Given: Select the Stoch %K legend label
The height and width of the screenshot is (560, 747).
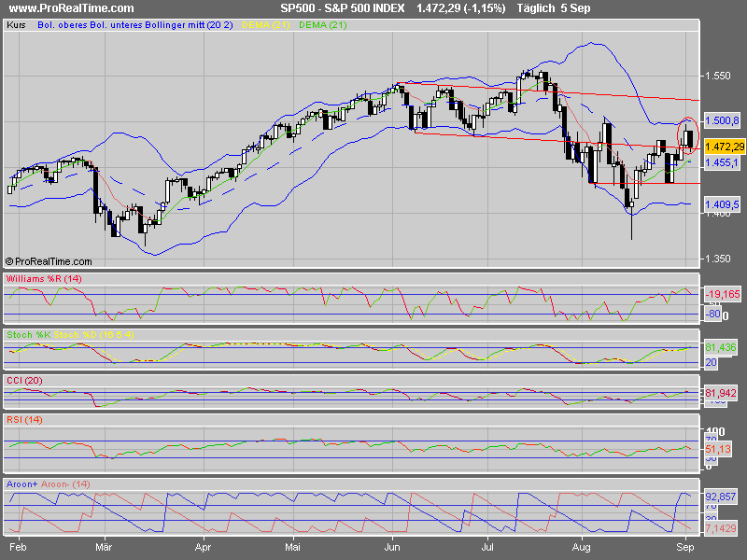Looking at the screenshot, I should (x=29, y=335).
